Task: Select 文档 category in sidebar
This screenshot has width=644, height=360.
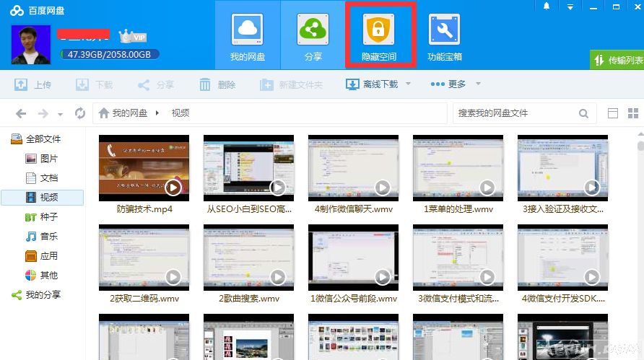Action: 43,177
